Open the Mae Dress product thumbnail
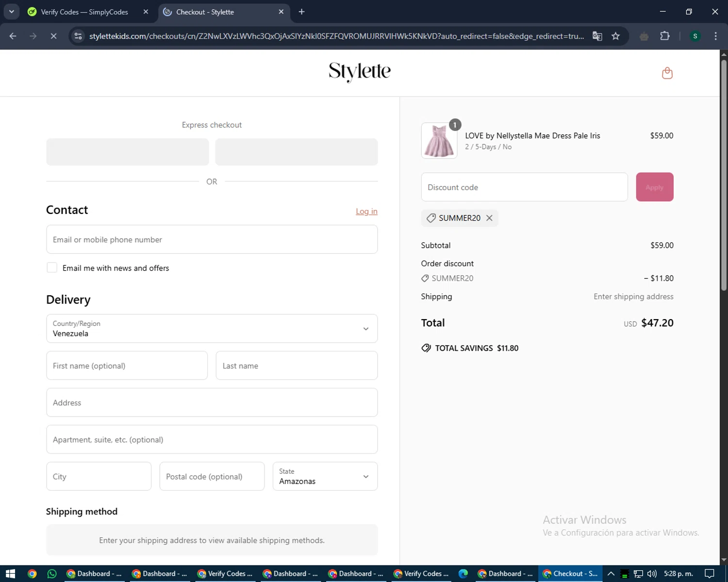The image size is (728, 582). pos(439,141)
